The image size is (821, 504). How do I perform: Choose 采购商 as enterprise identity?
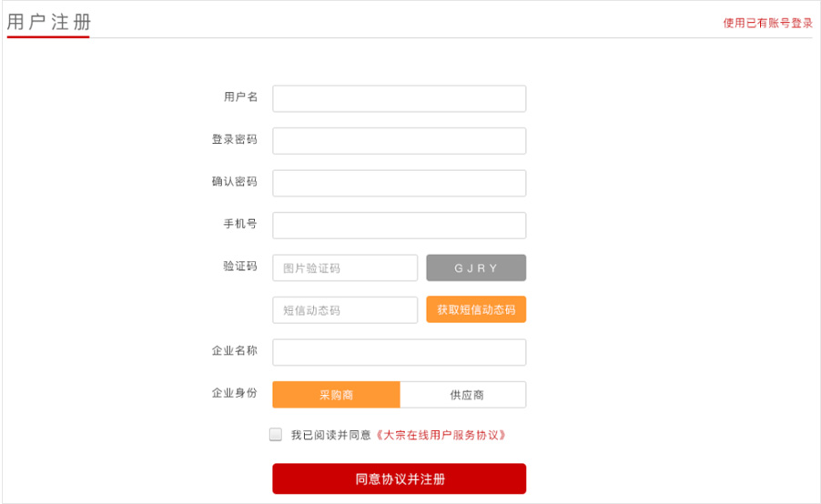pos(336,395)
